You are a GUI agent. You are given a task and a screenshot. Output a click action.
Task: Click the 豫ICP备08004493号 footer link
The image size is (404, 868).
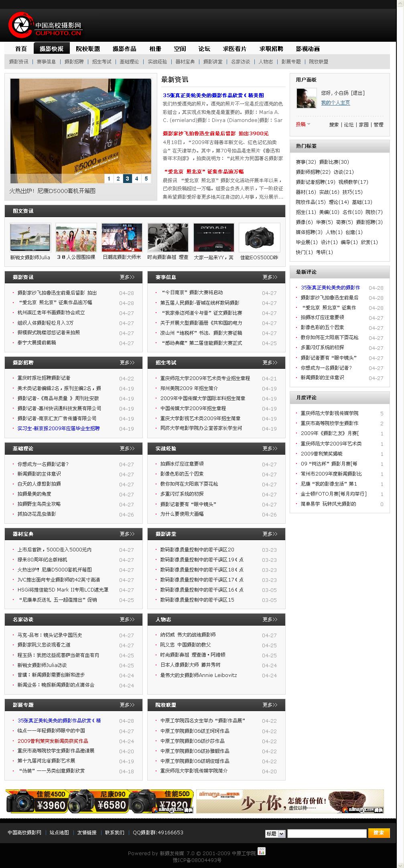pyautogui.click(x=197, y=860)
